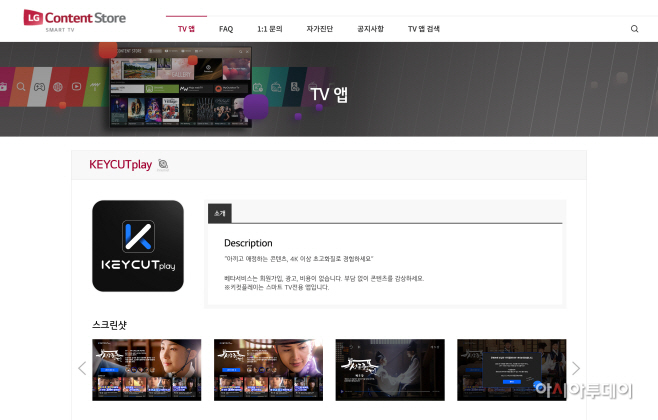
Task: Show next screenshots with right arrow
Action: [x=576, y=368]
